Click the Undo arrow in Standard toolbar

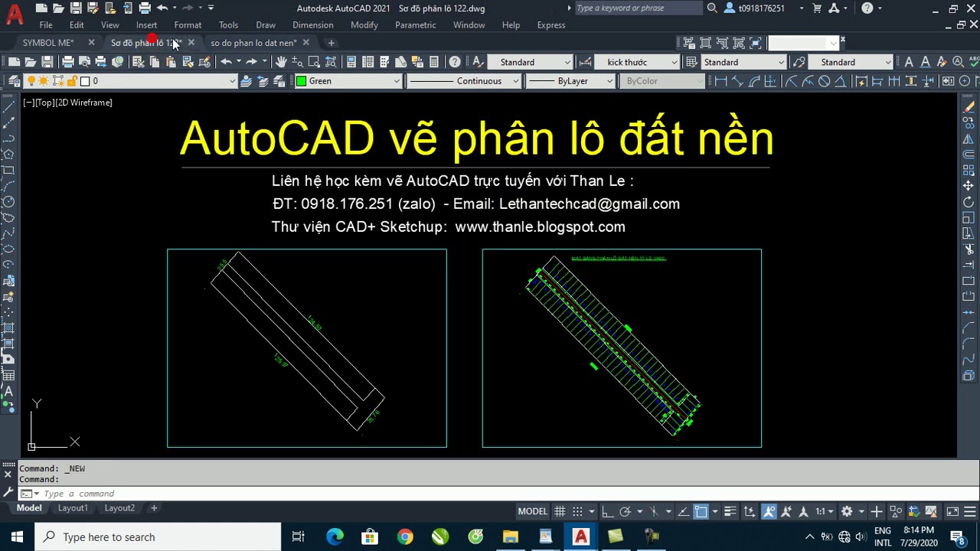(x=226, y=62)
